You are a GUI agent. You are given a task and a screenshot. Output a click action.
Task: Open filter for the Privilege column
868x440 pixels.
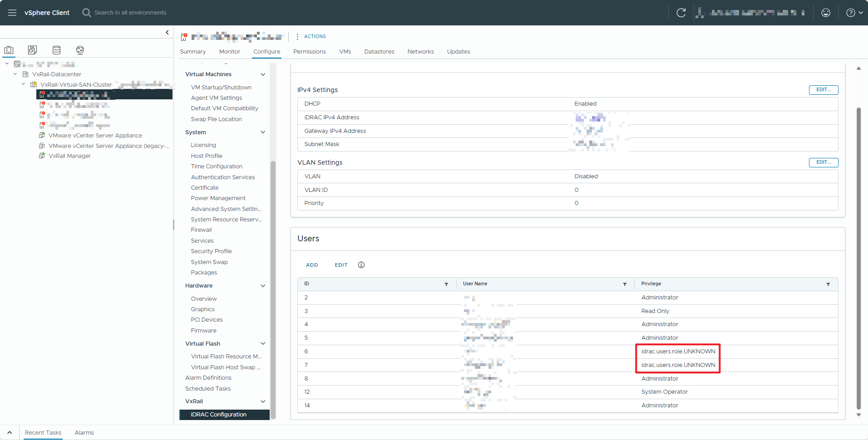tap(828, 284)
